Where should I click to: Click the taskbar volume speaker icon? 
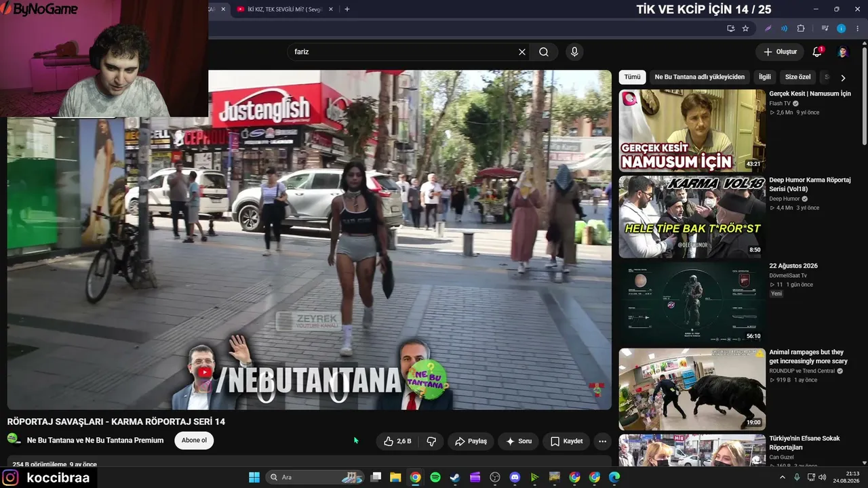click(x=823, y=477)
